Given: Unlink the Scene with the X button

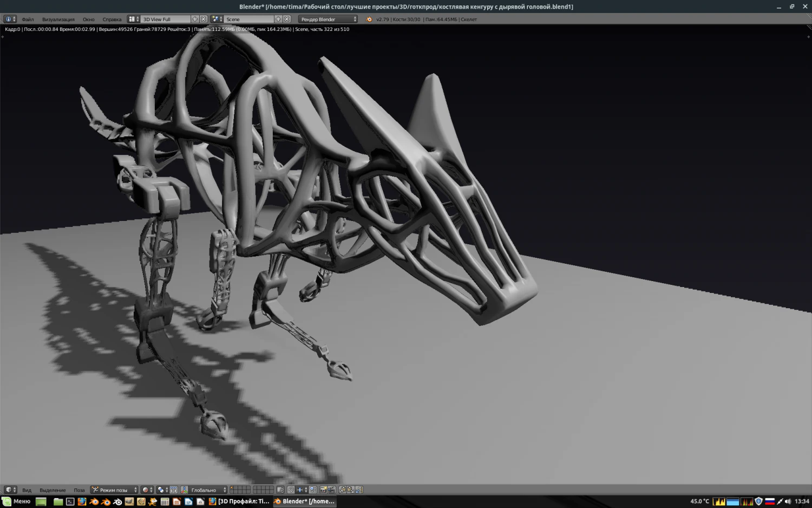Looking at the screenshot, I should click(287, 19).
